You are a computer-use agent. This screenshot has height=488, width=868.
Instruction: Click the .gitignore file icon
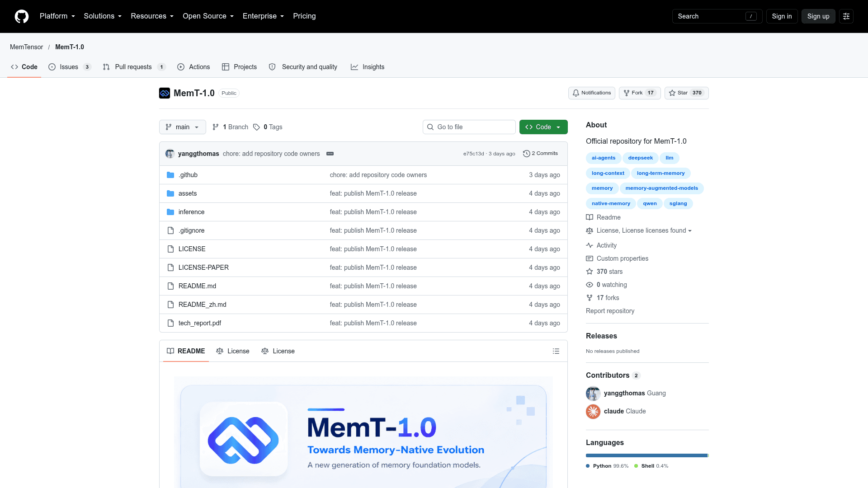[x=170, y=230]
